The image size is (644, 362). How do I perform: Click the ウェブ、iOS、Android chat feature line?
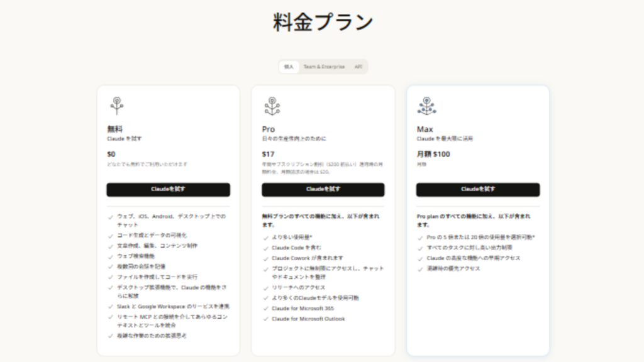pos(171,221)
